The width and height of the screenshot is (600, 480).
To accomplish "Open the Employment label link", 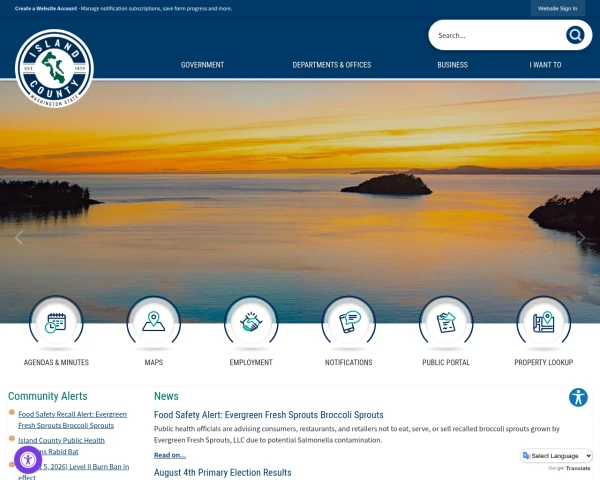I will tap(251, 362).
